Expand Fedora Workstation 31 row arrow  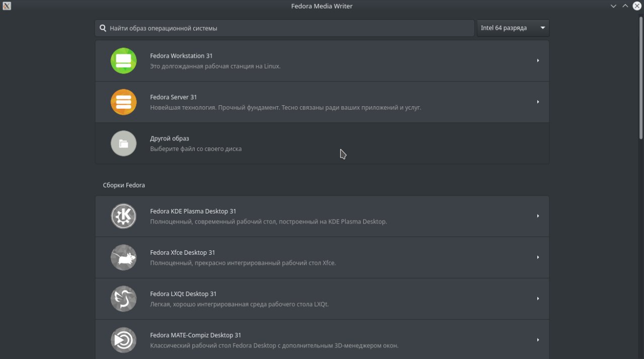point(538,61)
